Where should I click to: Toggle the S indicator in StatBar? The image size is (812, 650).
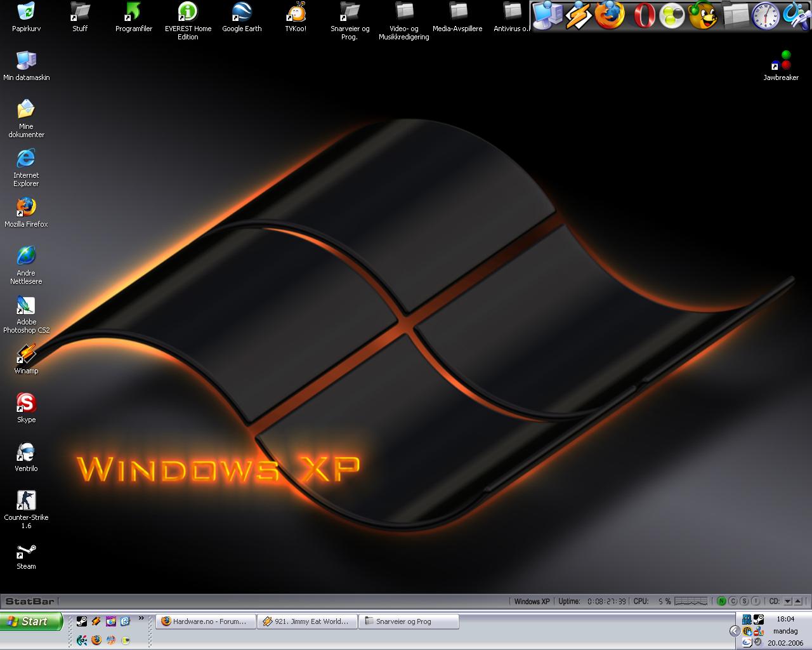coord(744,601)
